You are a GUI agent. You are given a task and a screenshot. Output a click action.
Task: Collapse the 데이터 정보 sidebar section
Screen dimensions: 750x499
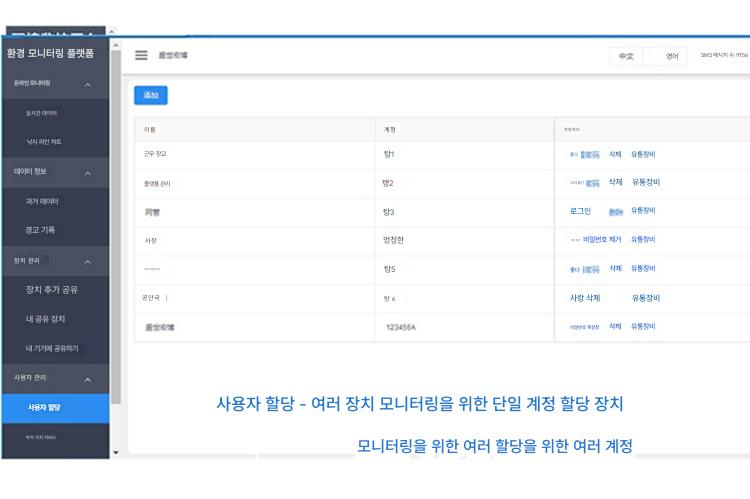pos(87,173)
